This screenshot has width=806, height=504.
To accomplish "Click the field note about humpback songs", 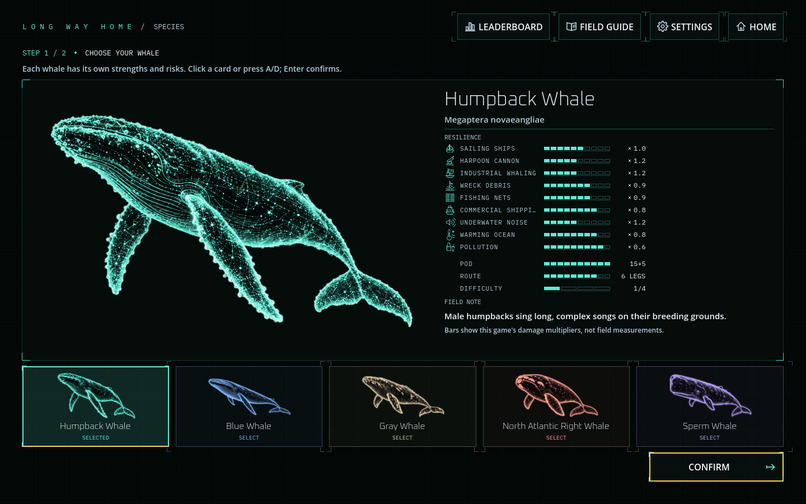I will point(585,316).
